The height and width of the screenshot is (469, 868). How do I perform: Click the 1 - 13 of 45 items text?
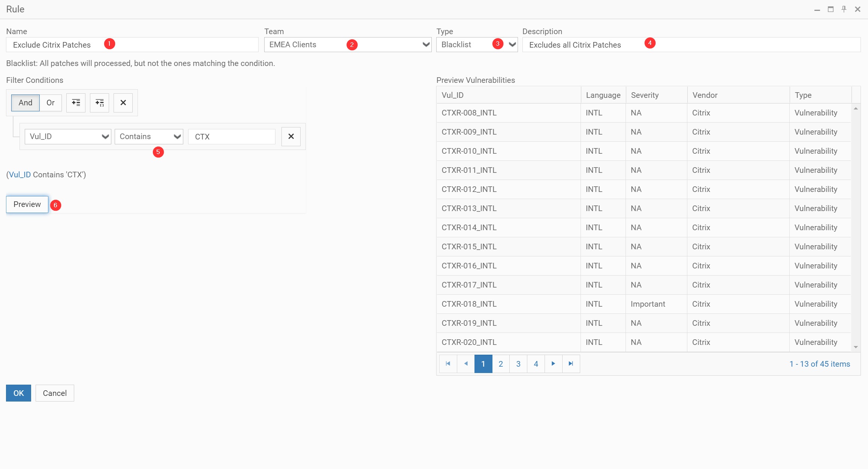[x=820, y=364]
